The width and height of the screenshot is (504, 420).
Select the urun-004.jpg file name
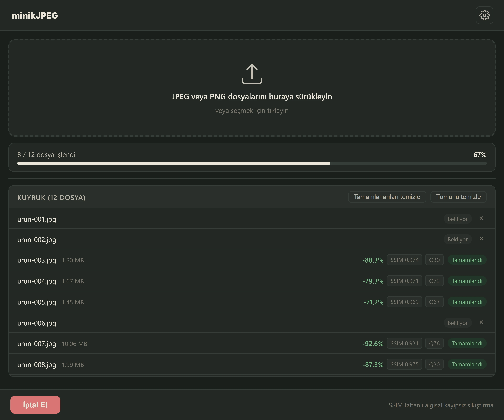point(37,281)
